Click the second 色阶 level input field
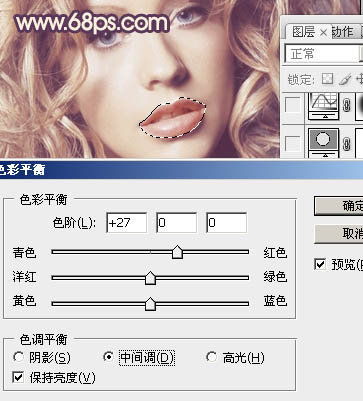Image resolution: width=363 pixels, height=401 pixels. 176,222
